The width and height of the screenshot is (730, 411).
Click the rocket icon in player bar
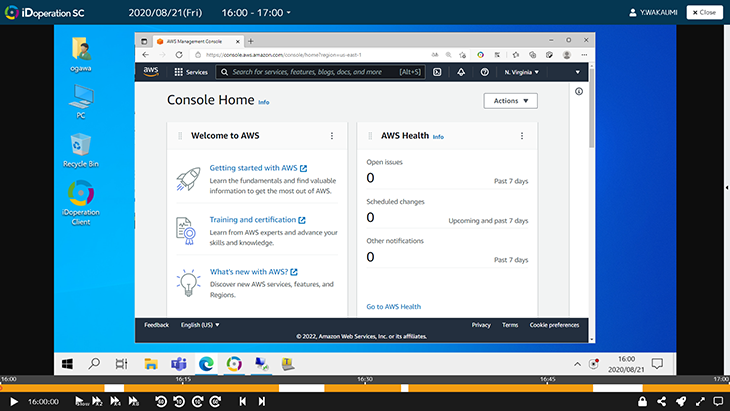tap(681, 401)
